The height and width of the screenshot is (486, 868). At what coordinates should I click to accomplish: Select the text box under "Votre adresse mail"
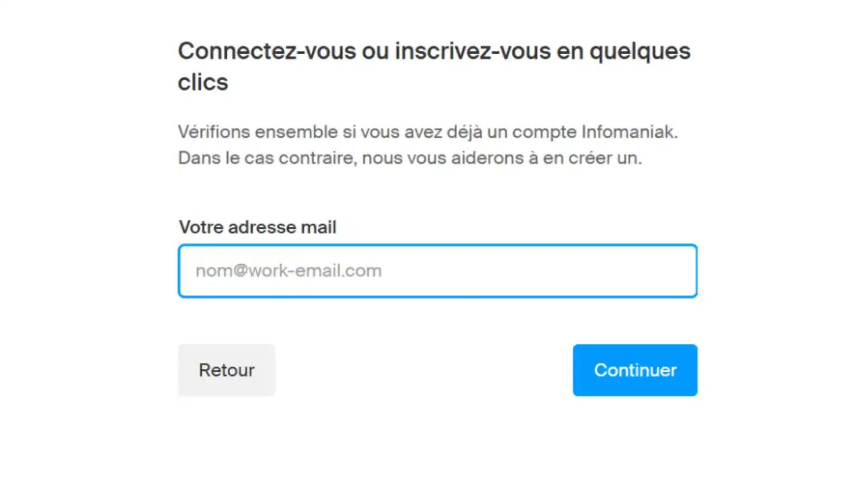point(437,271)
